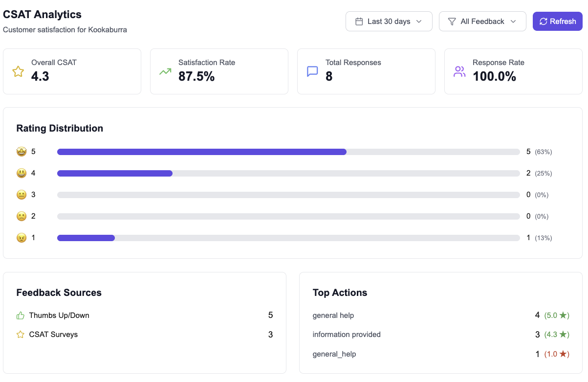Image resolution: width=588 pixels, height=382 pixels.
Task: Click the trending arrow icon for Satisfaction Rate
Action: pos(165,71)
